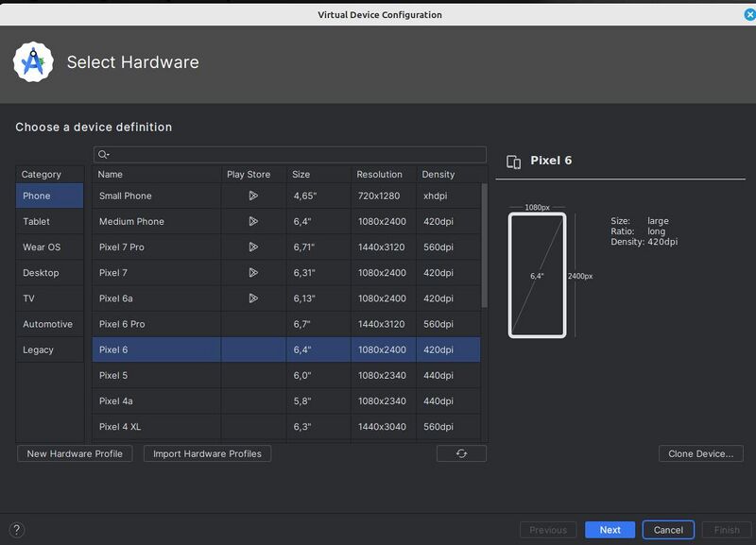Select the Pixel 6 name cell
756x545 pixels.
click(157, 349)
